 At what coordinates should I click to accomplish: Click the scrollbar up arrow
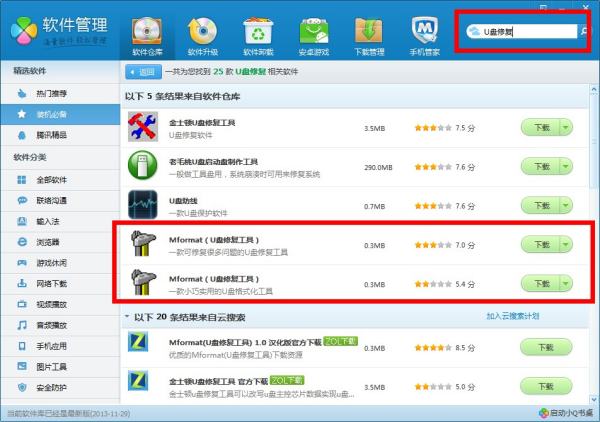[x=594, y=90]
